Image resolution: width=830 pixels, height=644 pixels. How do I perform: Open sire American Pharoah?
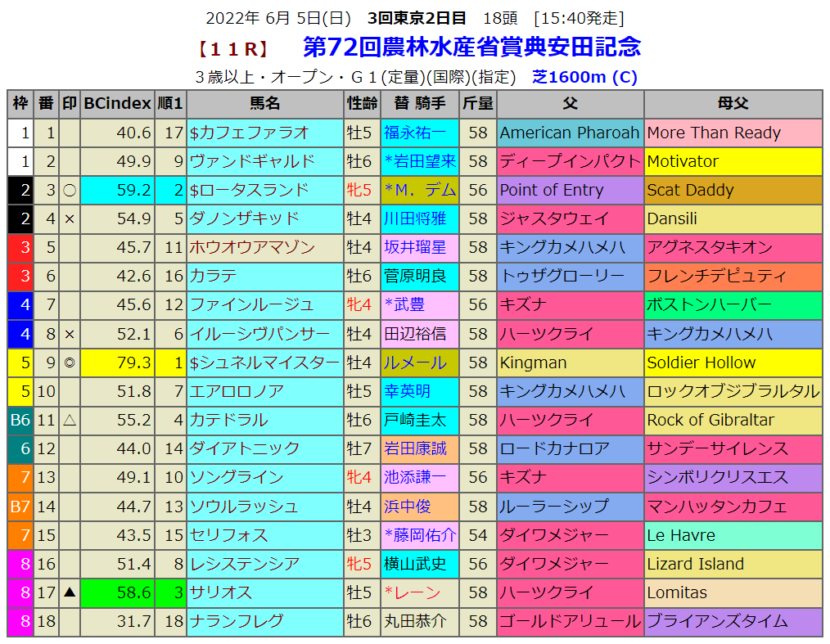(569, 133)
